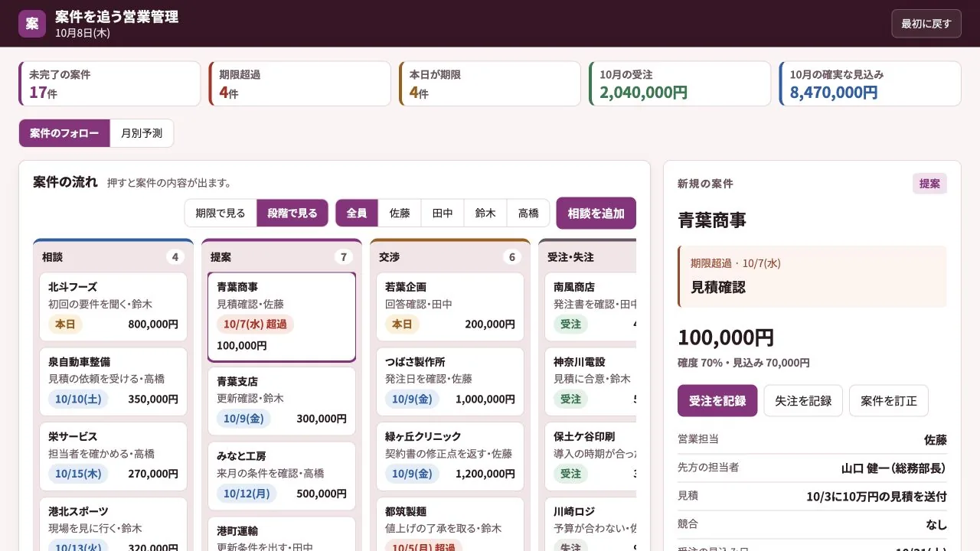Open the 港町運輸 deal card

click(x=282, y=534)
